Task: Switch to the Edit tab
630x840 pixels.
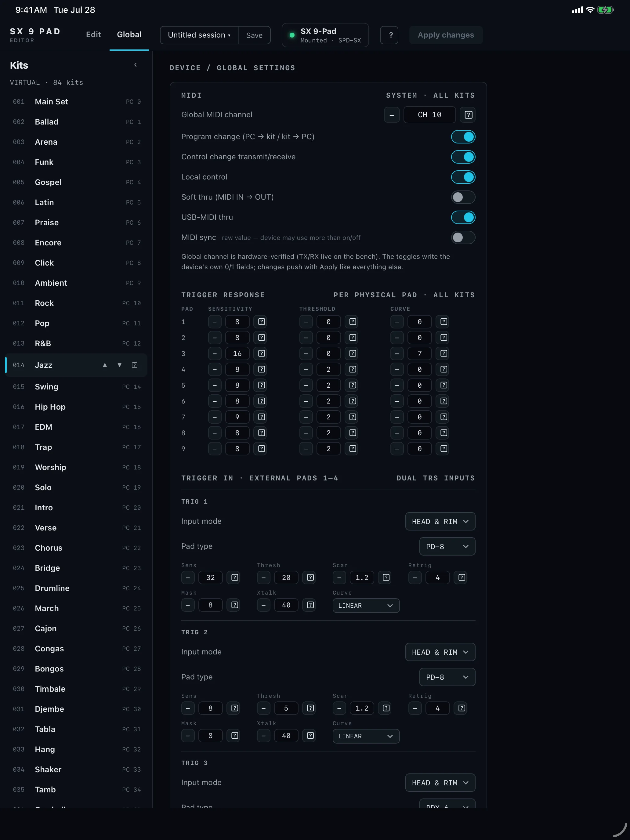Action: point(93,34)
